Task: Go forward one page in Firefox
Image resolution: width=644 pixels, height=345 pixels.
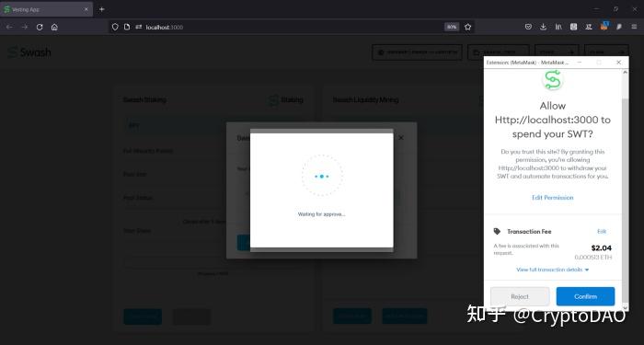Action: pyautogui.click(x=25, y=27)
